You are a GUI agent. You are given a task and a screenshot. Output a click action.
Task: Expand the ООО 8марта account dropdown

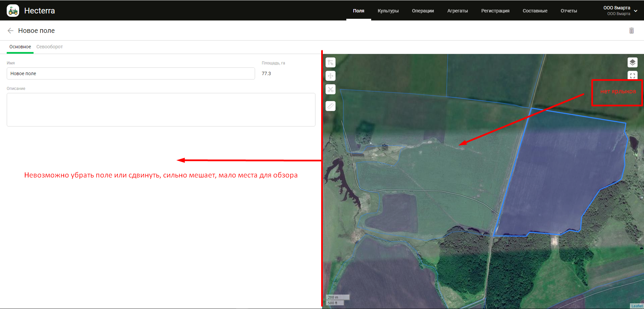[x=635, y=11]
